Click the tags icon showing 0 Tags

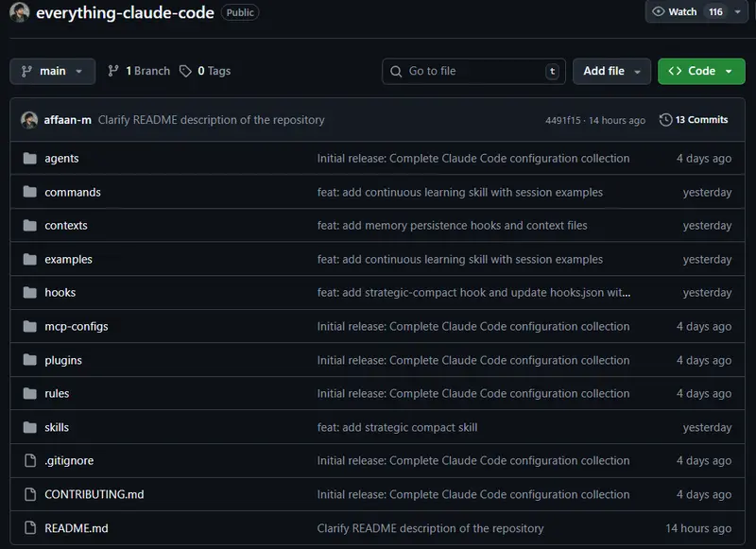coord(184,71)
